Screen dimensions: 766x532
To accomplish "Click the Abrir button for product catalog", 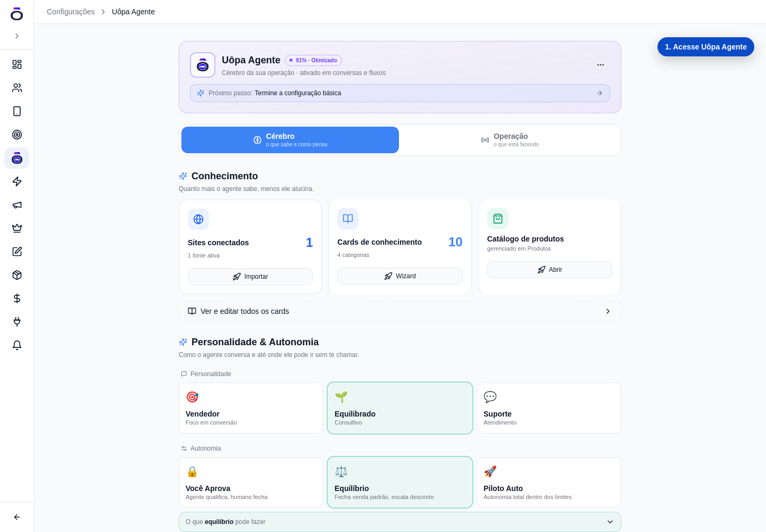I will click(549, 270).
